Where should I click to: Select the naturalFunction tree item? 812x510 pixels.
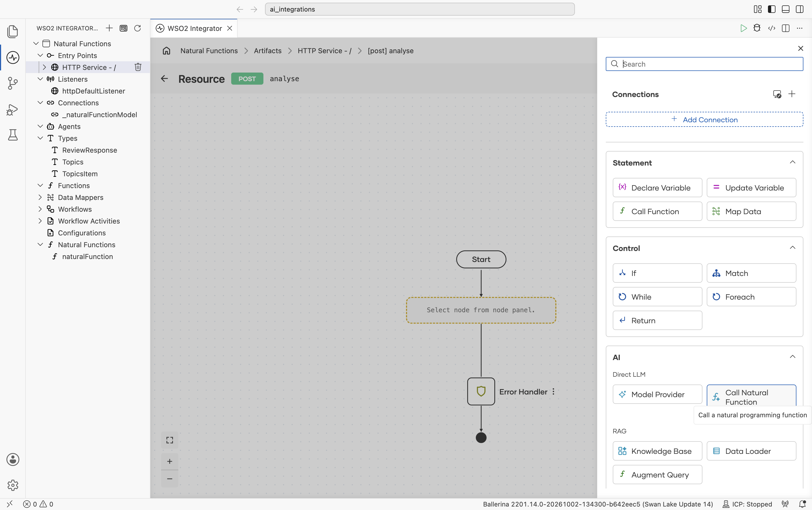tap(87, 256)
